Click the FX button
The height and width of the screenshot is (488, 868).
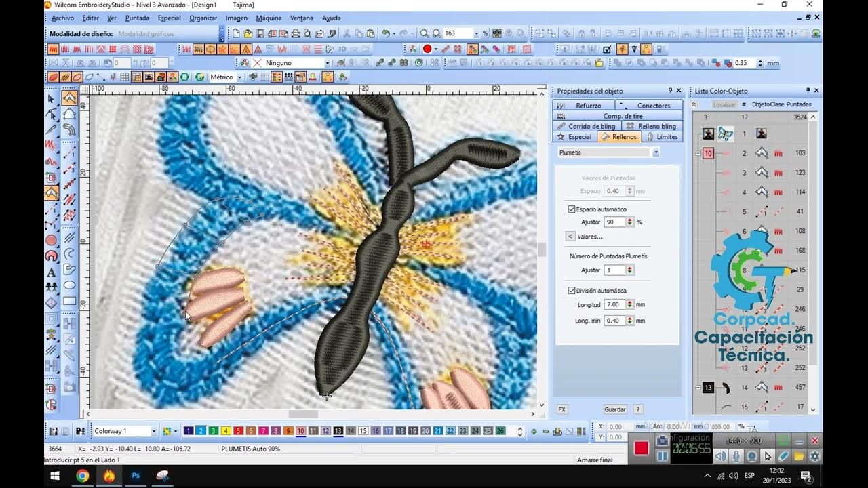[x=561, y=409]
